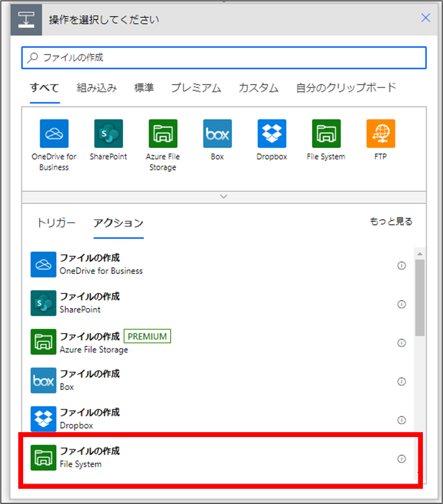Select the File System connector icon

click(326, 133)
